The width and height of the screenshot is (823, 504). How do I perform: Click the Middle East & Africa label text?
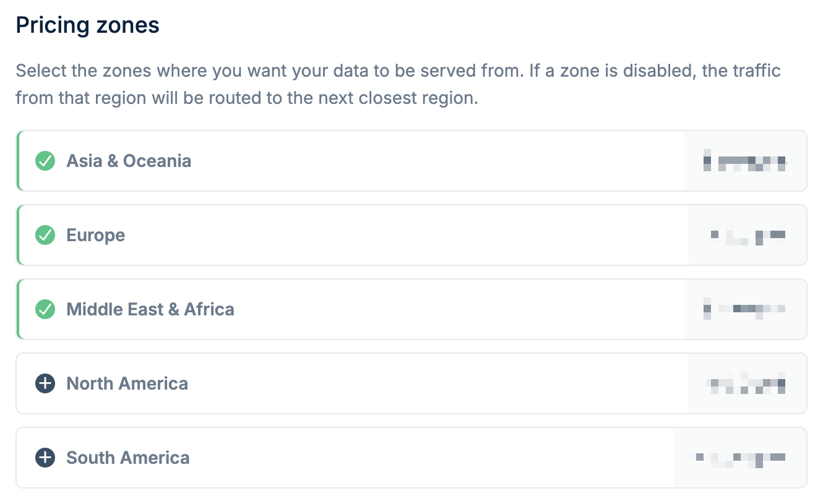tap(150, 309)
